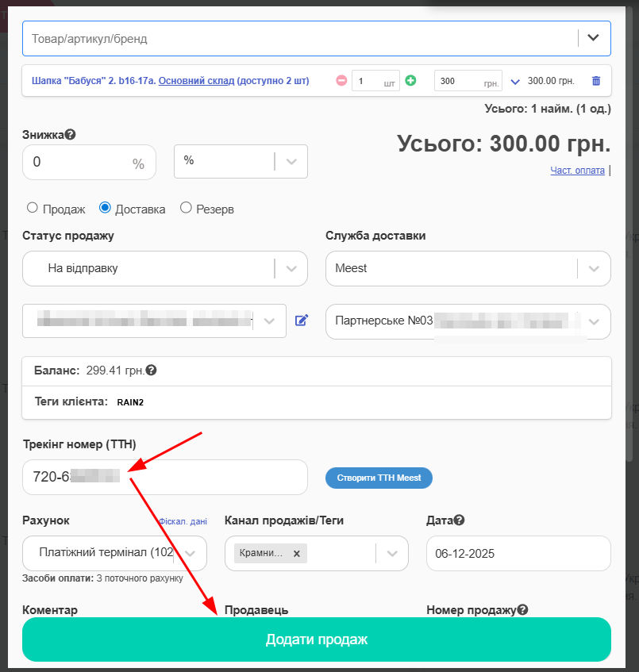Click Створити ТТН Meest button
Screen dimensions: 639x672
pos(379,478)
